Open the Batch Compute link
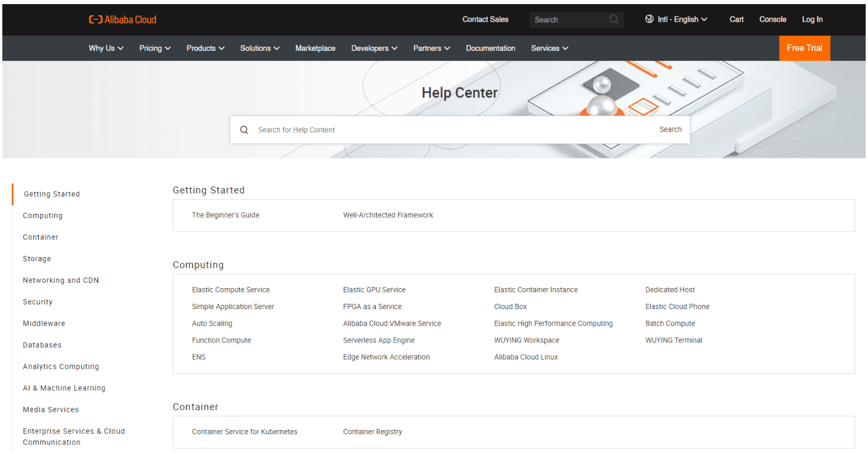Viewport: 868px width, 454px height. 670,324
